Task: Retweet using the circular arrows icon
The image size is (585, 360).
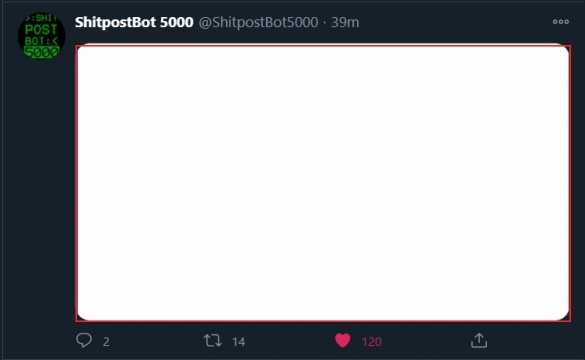Action: [x=213, y=341]
